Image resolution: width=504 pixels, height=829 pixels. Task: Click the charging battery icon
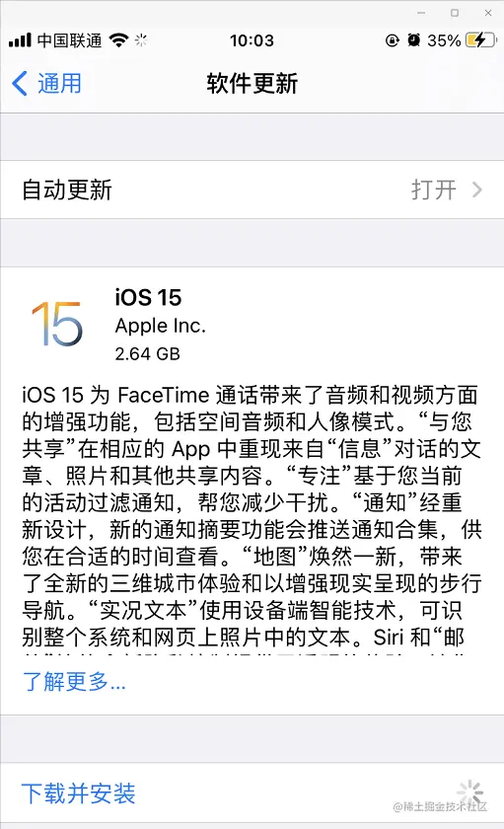point(480,40)
